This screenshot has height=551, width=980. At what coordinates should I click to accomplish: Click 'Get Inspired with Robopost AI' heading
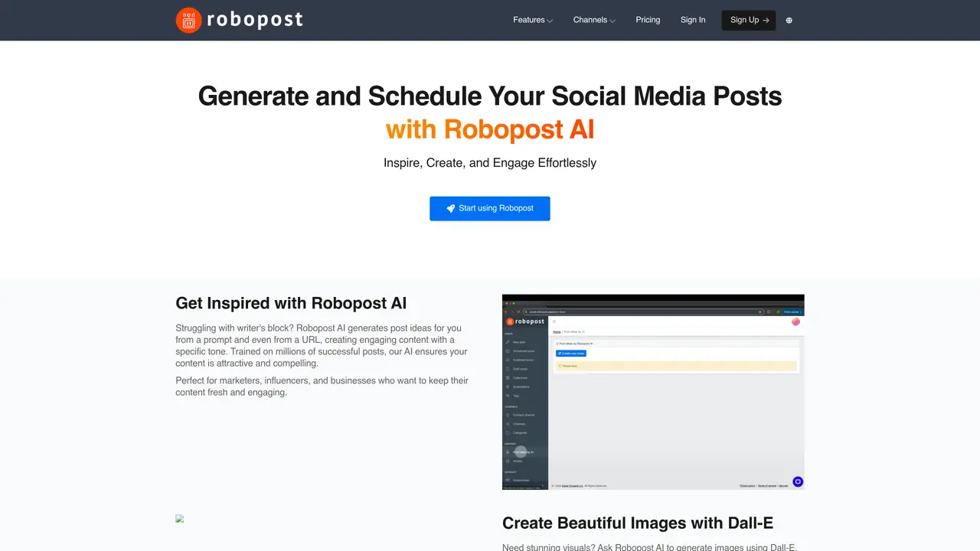pyautogui.click(x=291, y=303)
